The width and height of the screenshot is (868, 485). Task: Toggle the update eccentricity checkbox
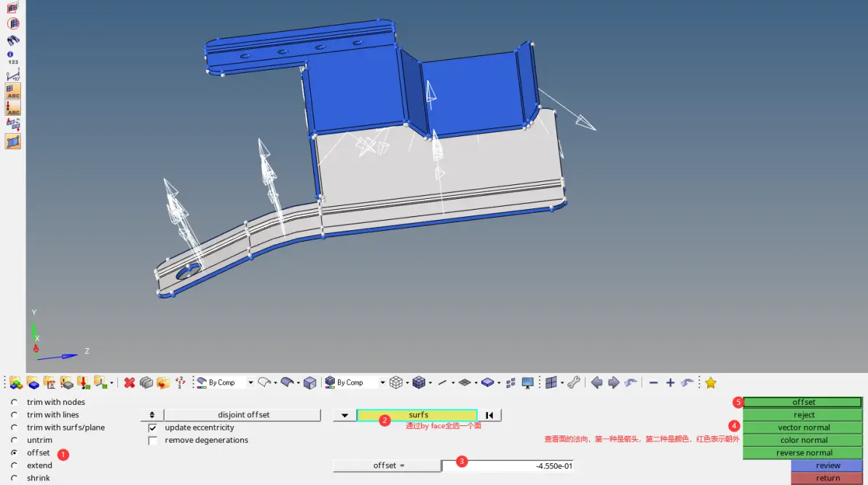(x=153, y=428)
